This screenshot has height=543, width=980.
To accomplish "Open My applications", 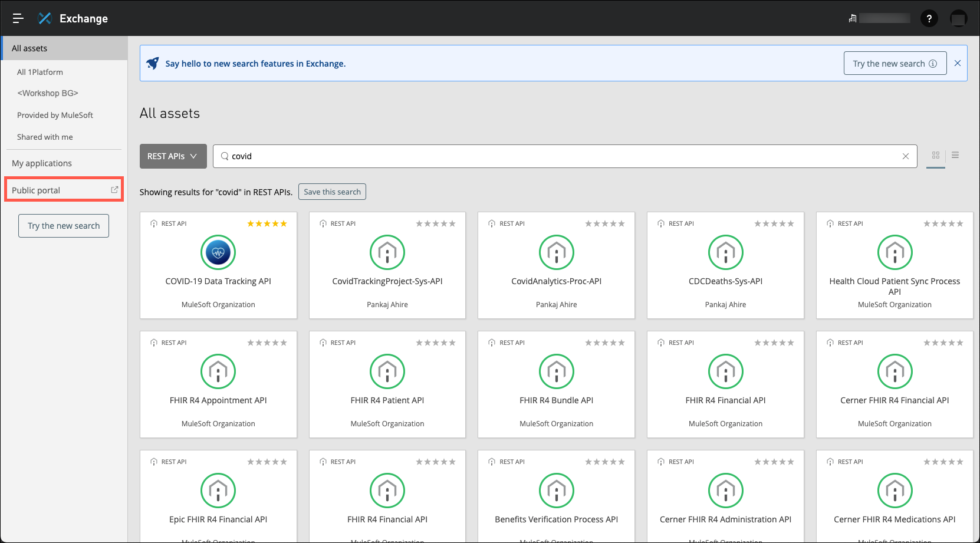I will pos(42,163).
